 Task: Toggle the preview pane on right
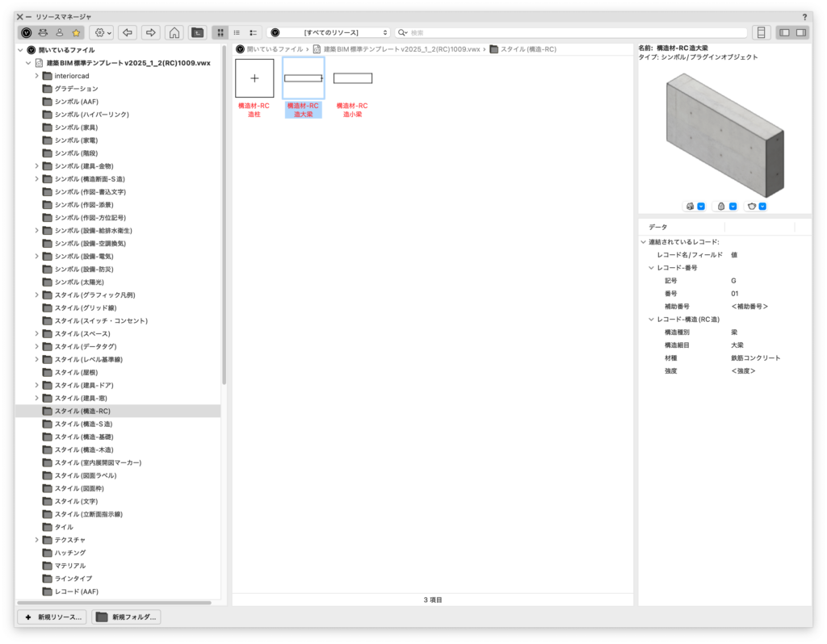pos(801,32)
